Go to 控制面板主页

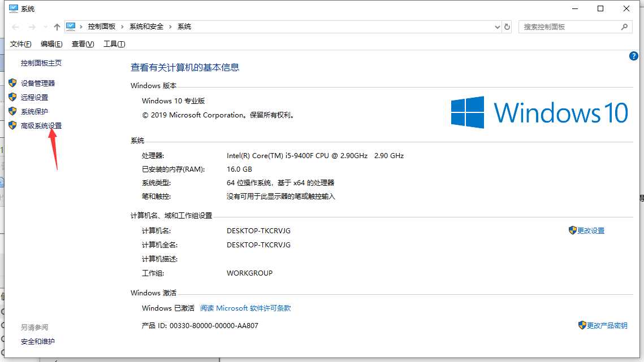(x=41, y=63)
